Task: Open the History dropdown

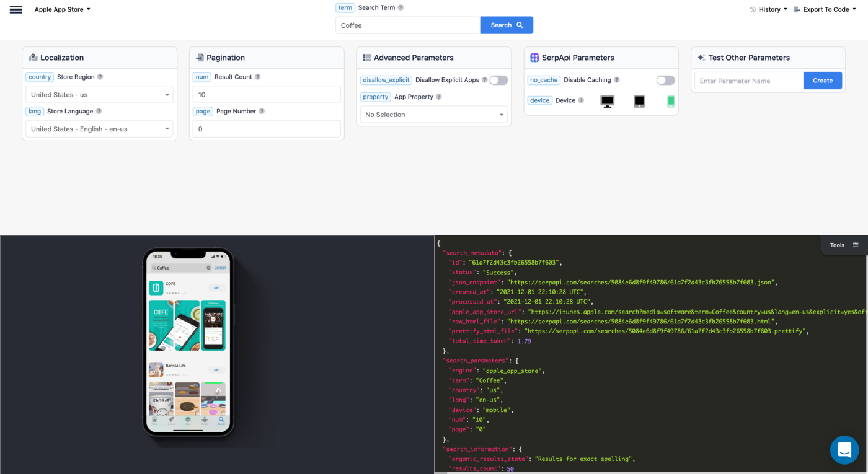Action: [769, 9]
